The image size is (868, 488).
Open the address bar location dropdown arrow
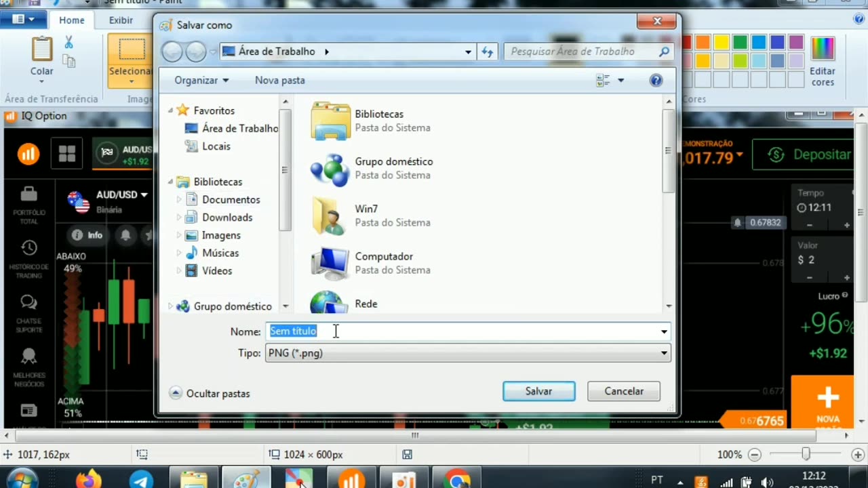tap(468, 52)
